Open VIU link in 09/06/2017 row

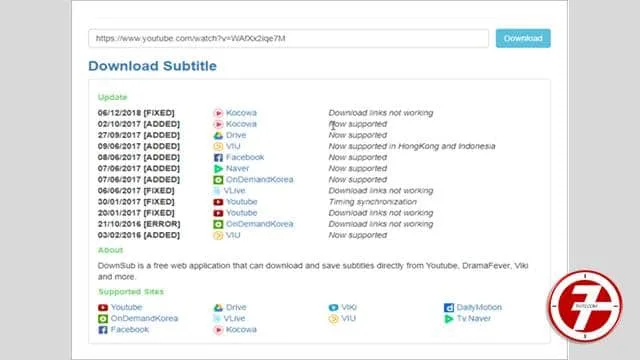(233, 146)
